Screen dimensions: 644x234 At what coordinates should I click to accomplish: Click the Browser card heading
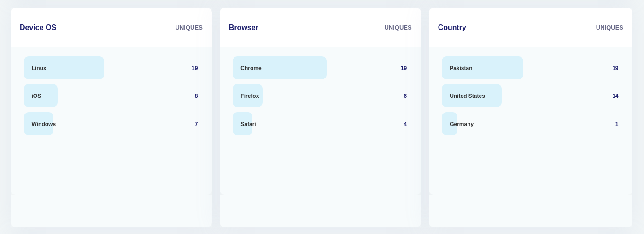pos(244,28)
